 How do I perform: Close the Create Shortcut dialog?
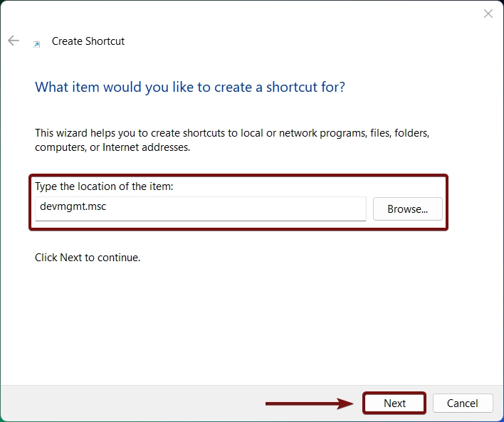pyautogui.click(x=488, y=14)
